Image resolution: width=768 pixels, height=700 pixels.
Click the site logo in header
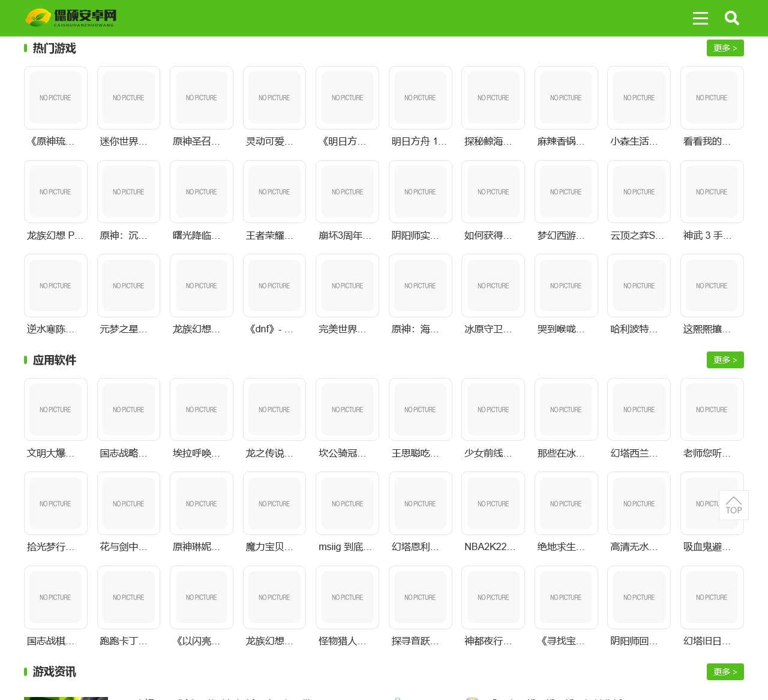click(x=71, y=18)
